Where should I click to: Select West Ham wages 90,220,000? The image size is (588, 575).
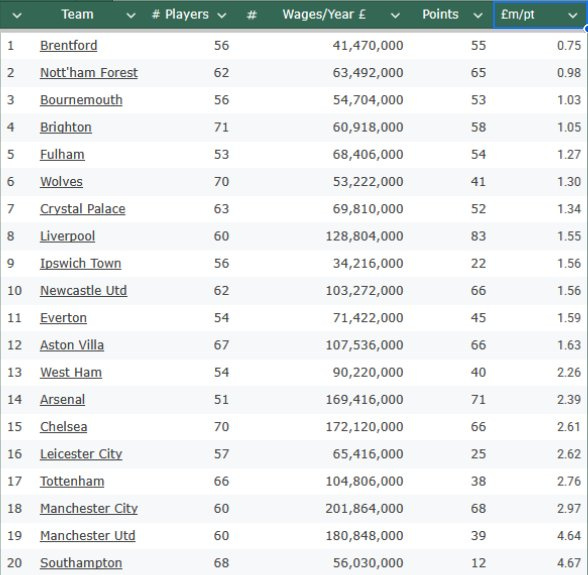click(368, 372)
